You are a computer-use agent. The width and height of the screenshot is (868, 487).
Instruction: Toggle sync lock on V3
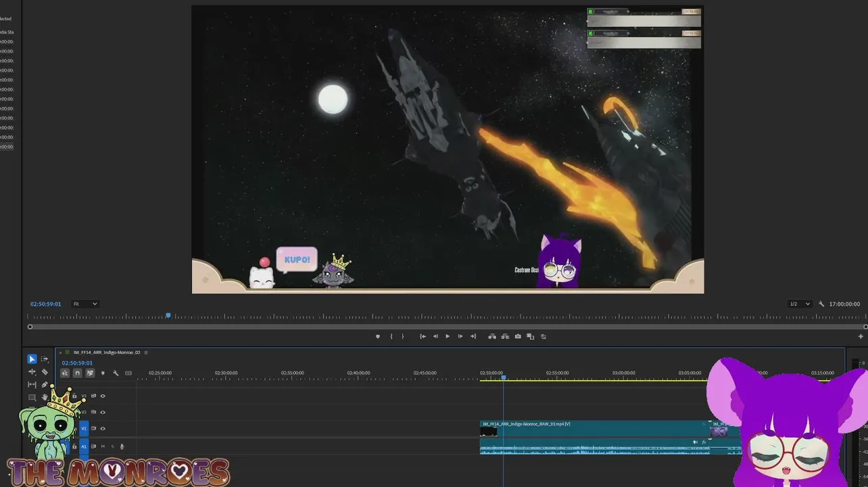click(94, 396)
